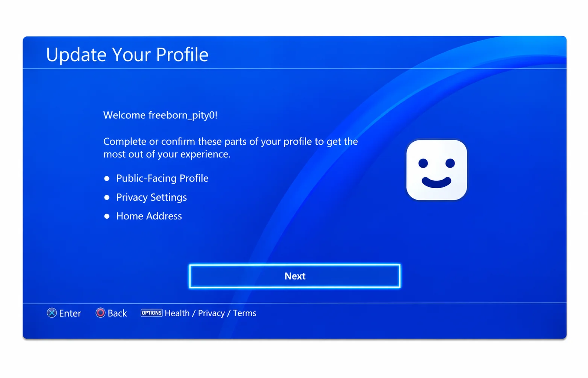This screenshot has height=378, width=588.
Task: Select the Public-Facing Profile item
Action: (x=162, y=178)
